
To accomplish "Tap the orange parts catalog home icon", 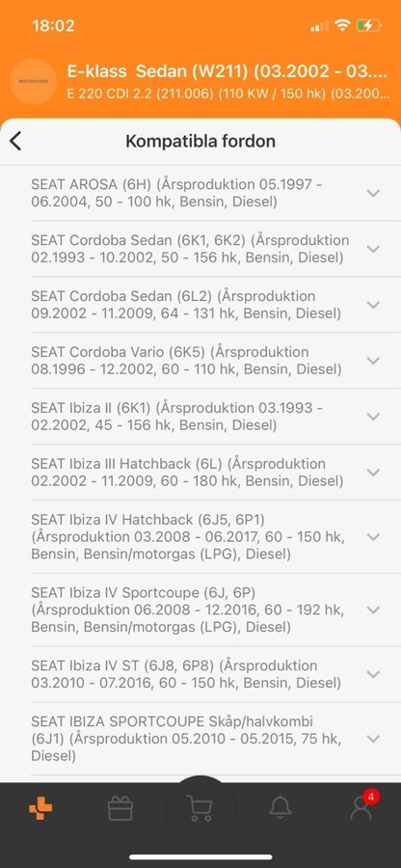I will [x=40, y=809].
